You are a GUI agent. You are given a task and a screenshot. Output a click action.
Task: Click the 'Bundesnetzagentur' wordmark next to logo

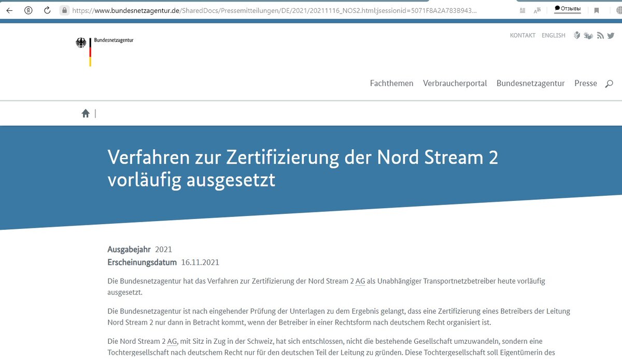click(114, 40)
